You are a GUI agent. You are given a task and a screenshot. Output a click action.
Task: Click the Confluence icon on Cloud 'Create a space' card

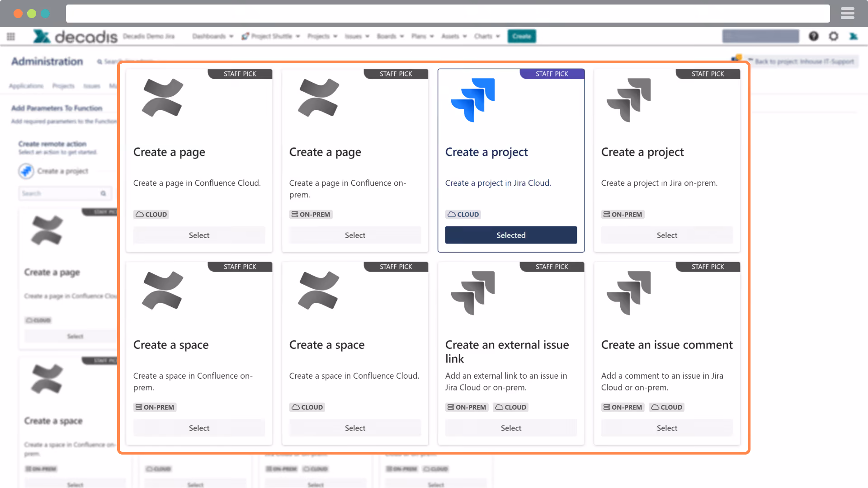(319, 291)
